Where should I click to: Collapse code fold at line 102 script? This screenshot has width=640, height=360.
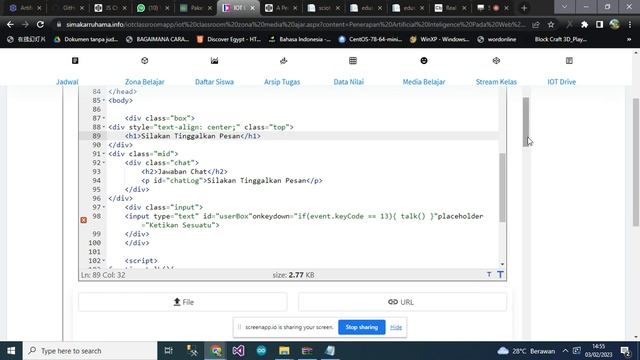pos(103,261)
